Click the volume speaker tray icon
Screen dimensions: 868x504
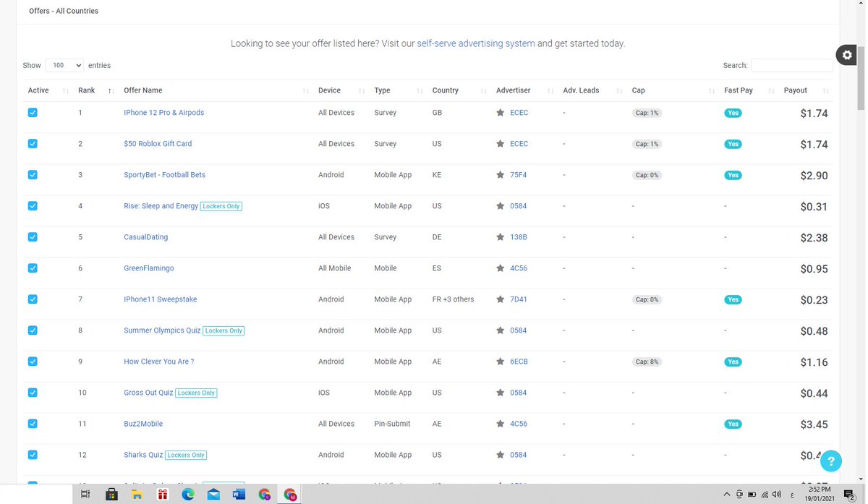(777, 495)
